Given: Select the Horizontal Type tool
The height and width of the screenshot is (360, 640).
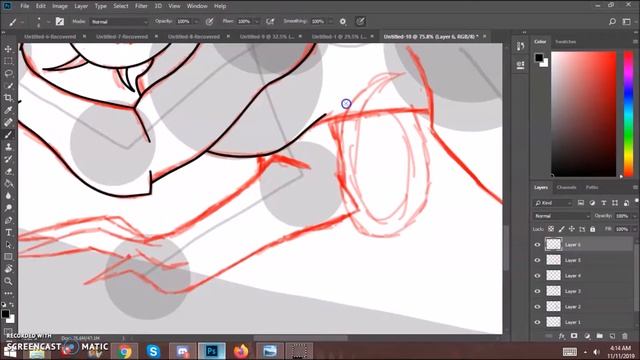Looking at the screenshot, I should (8, 233).
